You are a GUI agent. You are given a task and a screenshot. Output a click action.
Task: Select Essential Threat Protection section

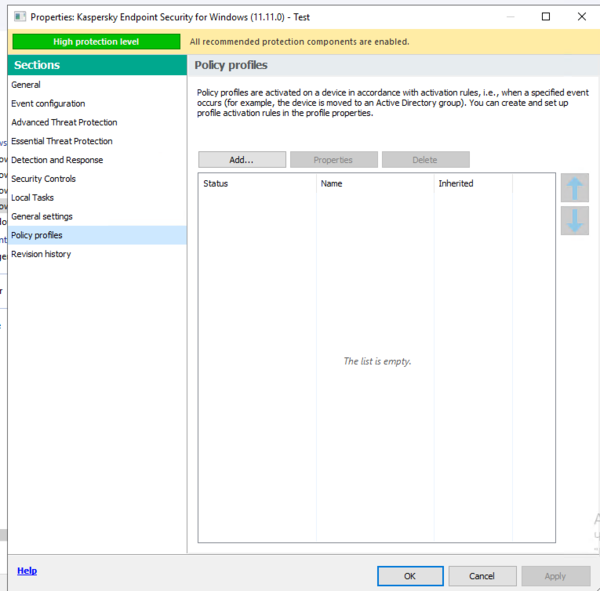pyautogui.click(x=97, y=141)
